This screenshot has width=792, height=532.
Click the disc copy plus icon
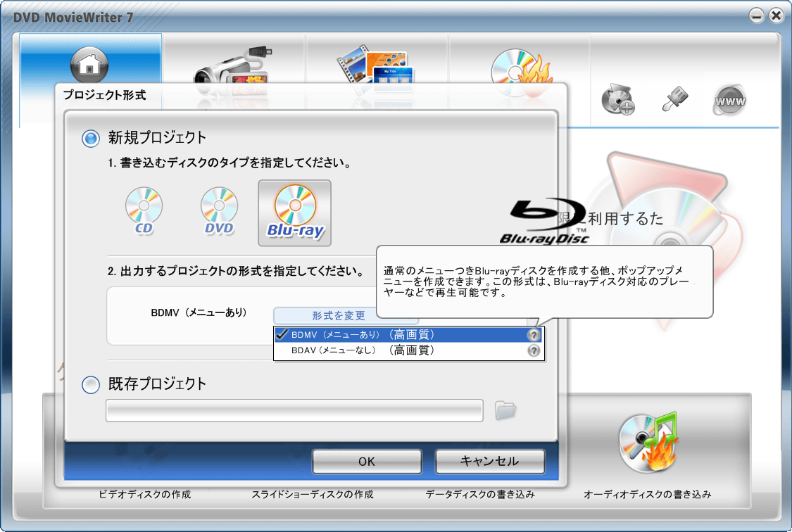[x=617, y=99]
